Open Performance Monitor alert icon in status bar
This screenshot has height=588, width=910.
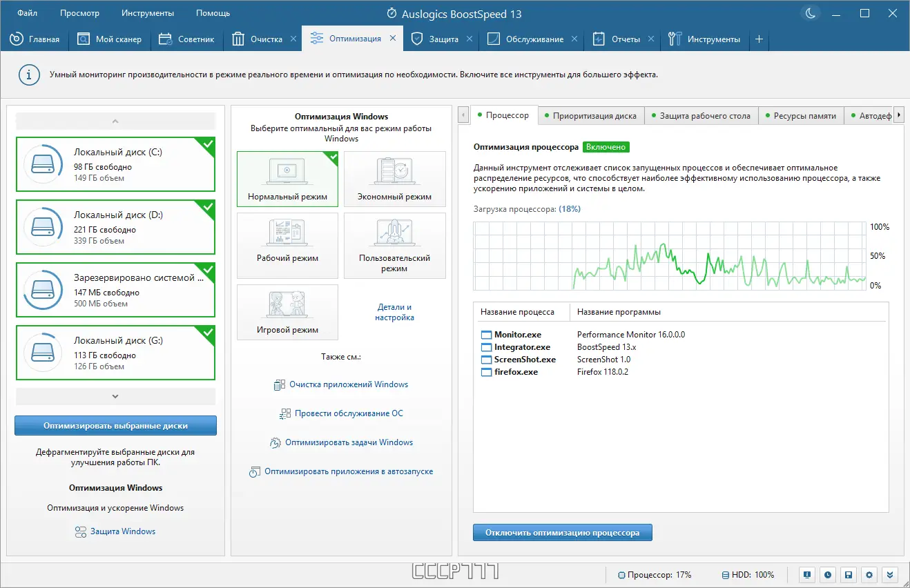[806, 574]
